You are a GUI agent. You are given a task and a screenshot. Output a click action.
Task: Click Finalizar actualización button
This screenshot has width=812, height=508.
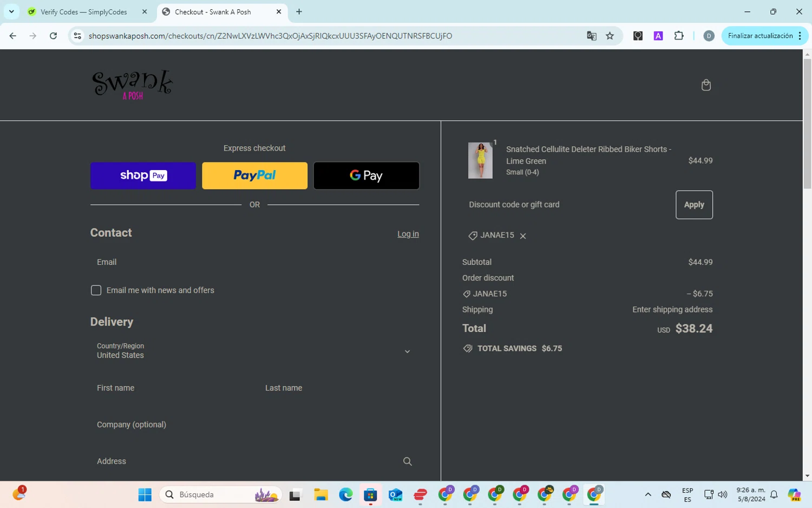pyautogui.click(x=760, y=36)
